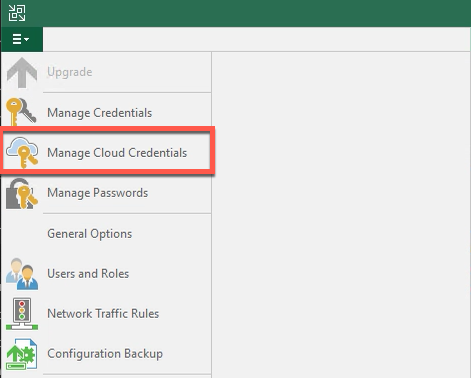Image resolution: width=471 pixels, height=378 pixels.
Task: Click the cloud key icon
Action: coord(22,152)
